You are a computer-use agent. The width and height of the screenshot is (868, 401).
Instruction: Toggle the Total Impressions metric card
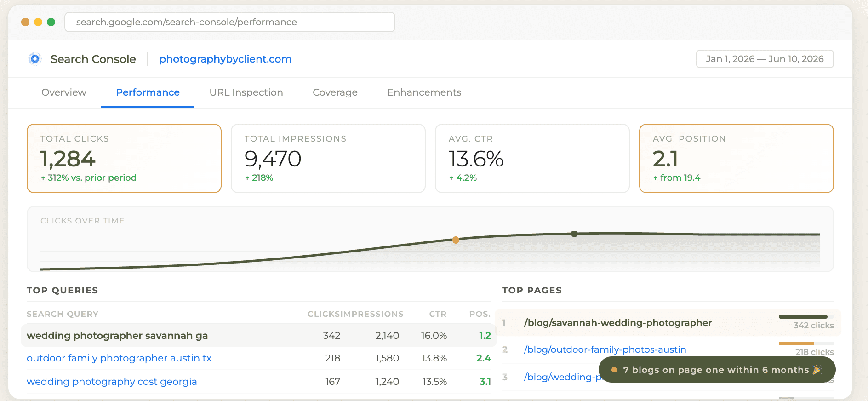tap(328, 158)
